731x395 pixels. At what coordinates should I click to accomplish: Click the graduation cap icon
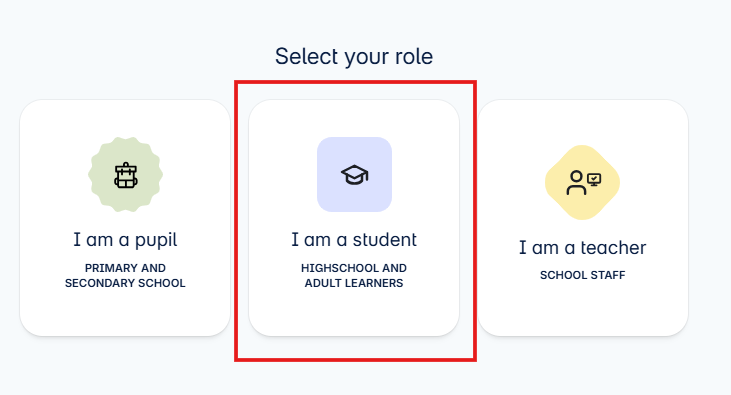pos(354,175)
